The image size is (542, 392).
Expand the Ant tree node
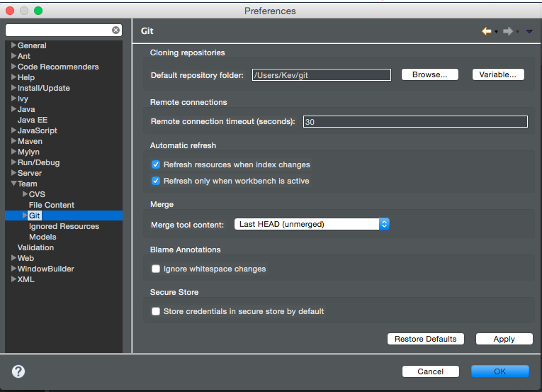click(14, 56)
